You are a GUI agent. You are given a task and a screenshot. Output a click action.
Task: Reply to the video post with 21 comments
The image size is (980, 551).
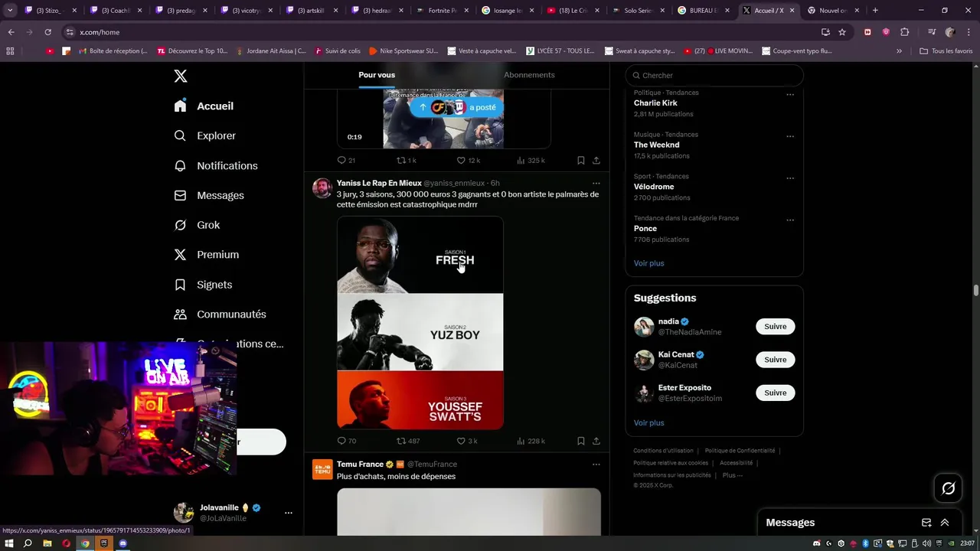346,161
